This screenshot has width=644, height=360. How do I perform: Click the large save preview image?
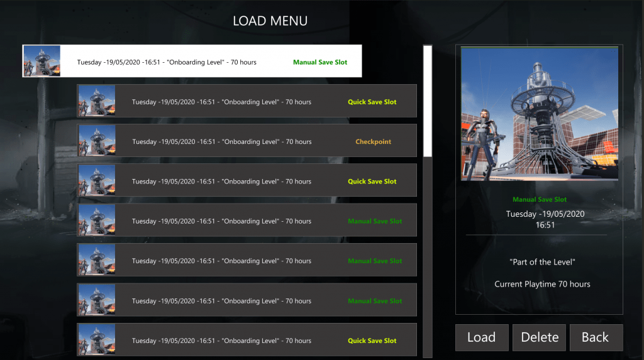(539, 114)
